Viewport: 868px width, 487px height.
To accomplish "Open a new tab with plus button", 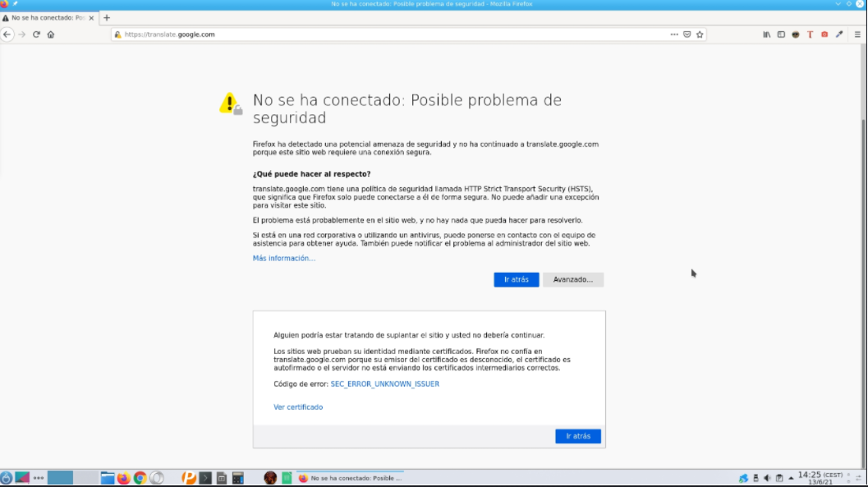I will (x=107, y=18).
